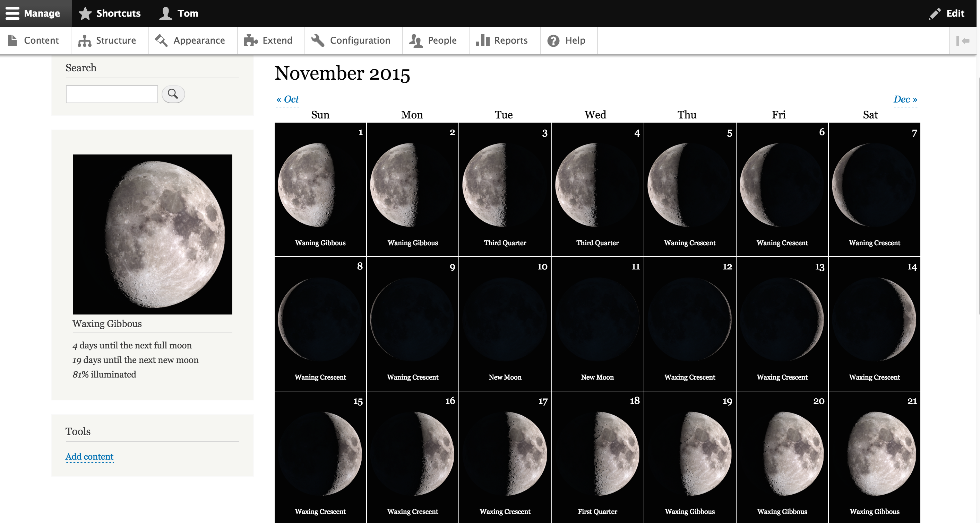Click the Waxing Gibbous moon image sidebar
This screenshot has height=523, width=980.
(152, 234)
